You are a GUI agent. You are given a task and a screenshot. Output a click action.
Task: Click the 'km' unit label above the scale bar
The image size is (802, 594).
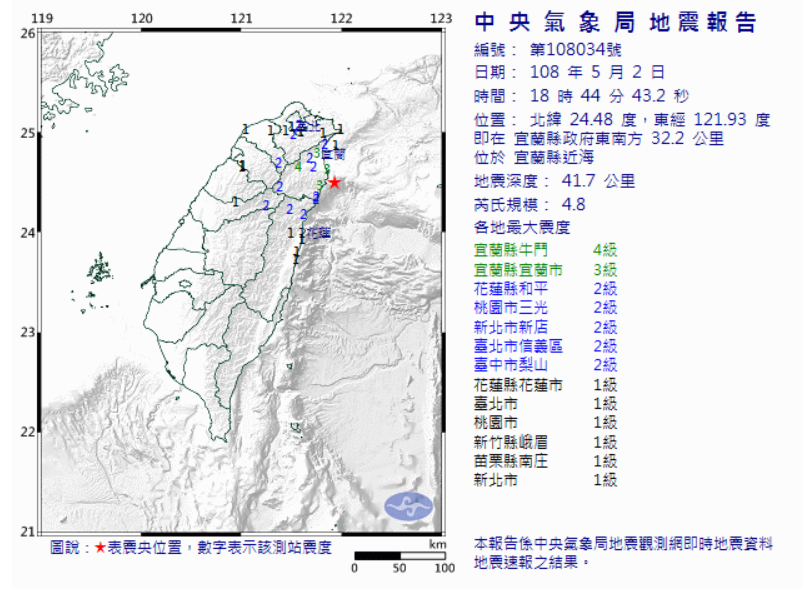click(x=438, y=544)
